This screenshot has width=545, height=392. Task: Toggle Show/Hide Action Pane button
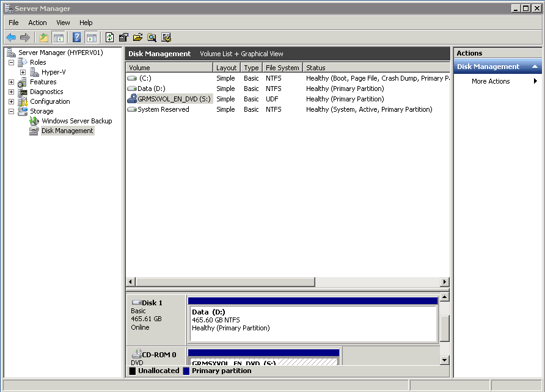point(91,37)
